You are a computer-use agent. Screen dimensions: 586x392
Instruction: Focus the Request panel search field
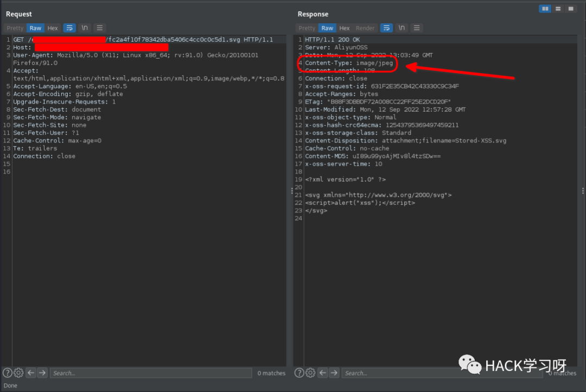tap(151, 373)
